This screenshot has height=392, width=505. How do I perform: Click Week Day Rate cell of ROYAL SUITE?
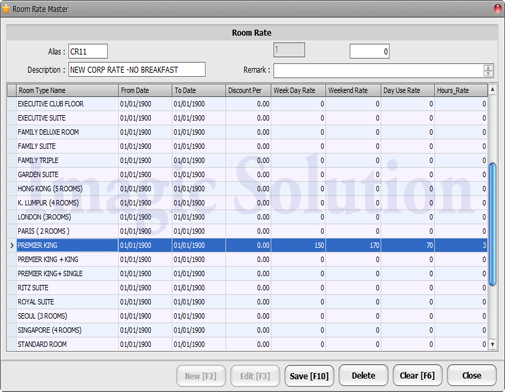pyautogui.click(x=298, y=302)
